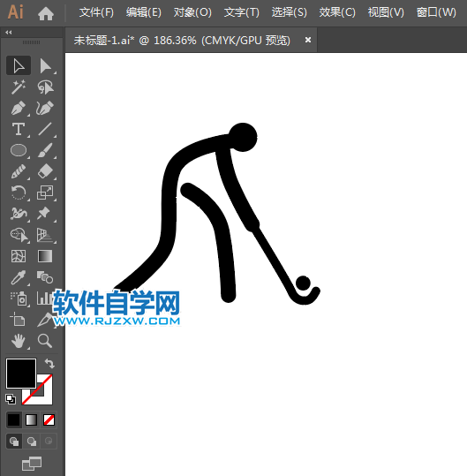Screen dimensions: 467x476
Task: Close the 未标题-1.ai document tab
Action: point(308,40)
